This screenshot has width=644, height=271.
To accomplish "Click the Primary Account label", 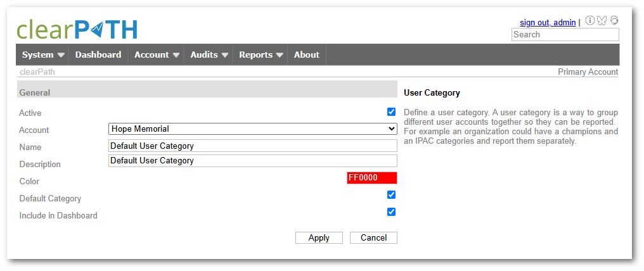I will click(x=588, y=72).
